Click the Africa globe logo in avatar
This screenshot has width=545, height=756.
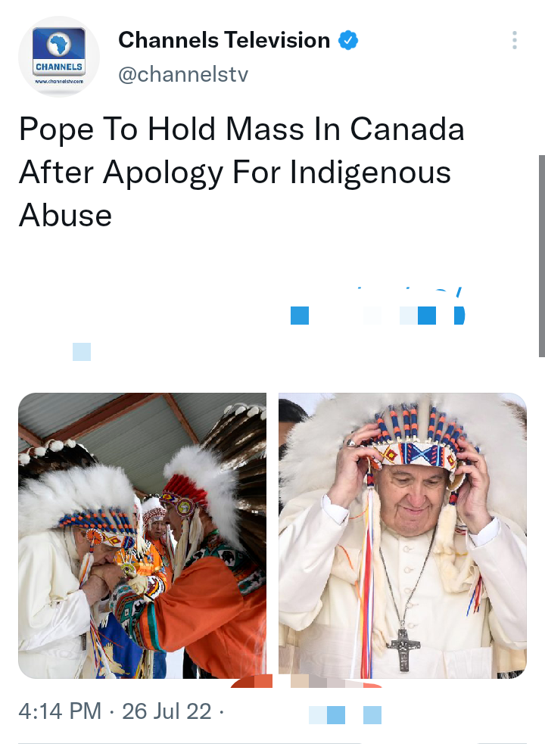pos(59,45)
